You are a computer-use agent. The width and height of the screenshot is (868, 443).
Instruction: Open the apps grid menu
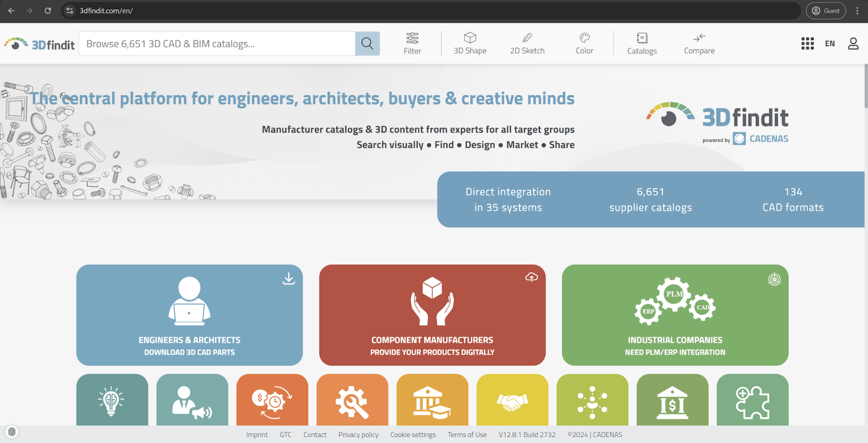[807, 43]
